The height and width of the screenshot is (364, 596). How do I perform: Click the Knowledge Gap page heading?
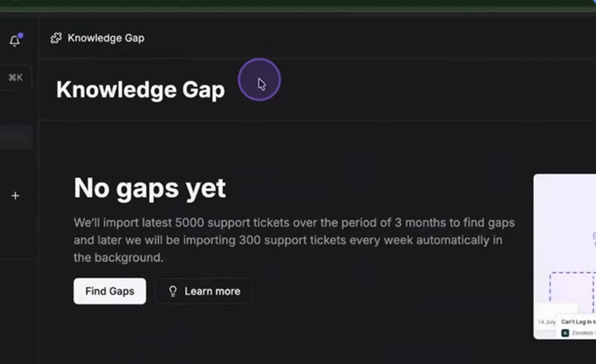(x=140, y=90)
